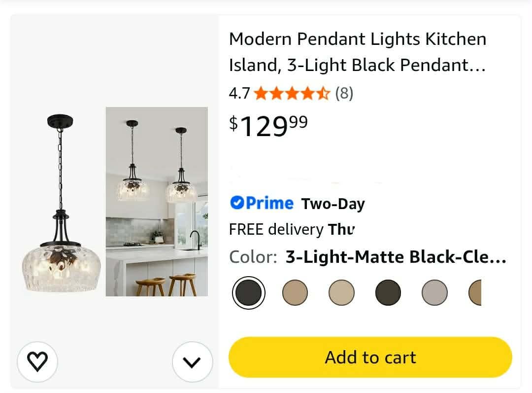Select the dark olive-black color swatch
Screen dimensions: 532x393
388,293
